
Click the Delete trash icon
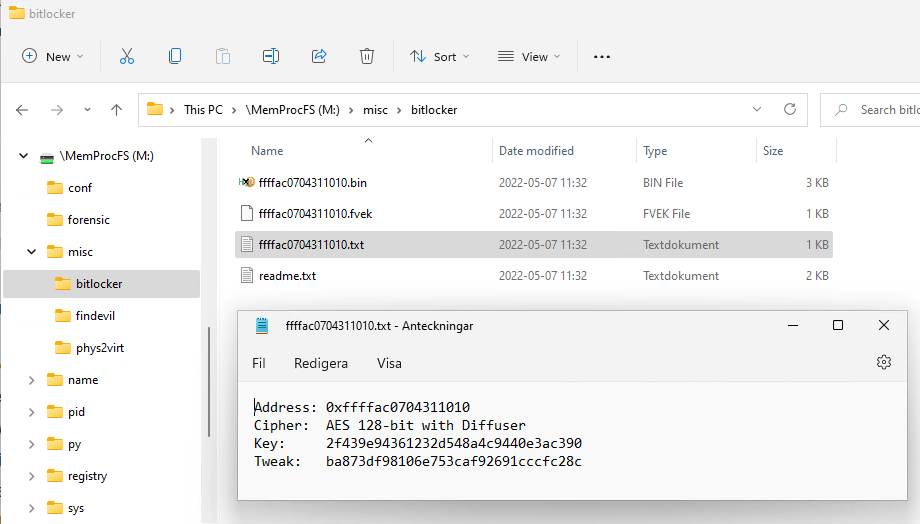tap(367, 56)
